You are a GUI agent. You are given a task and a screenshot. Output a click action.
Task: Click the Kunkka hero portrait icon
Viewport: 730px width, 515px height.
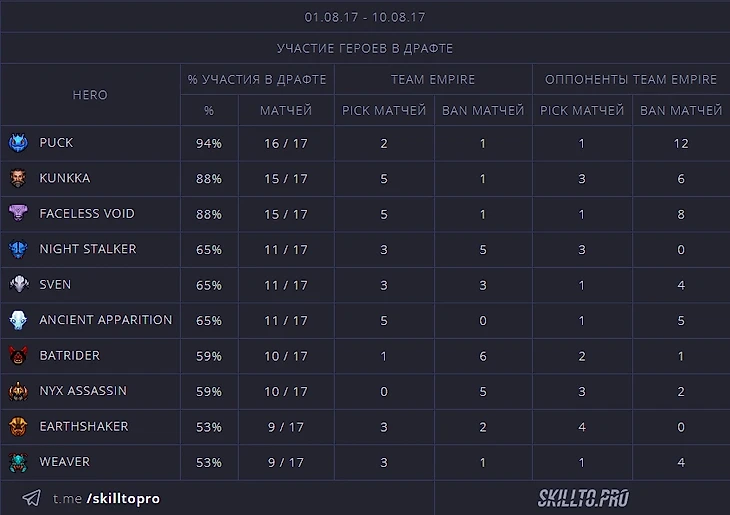tap(19, 179)
